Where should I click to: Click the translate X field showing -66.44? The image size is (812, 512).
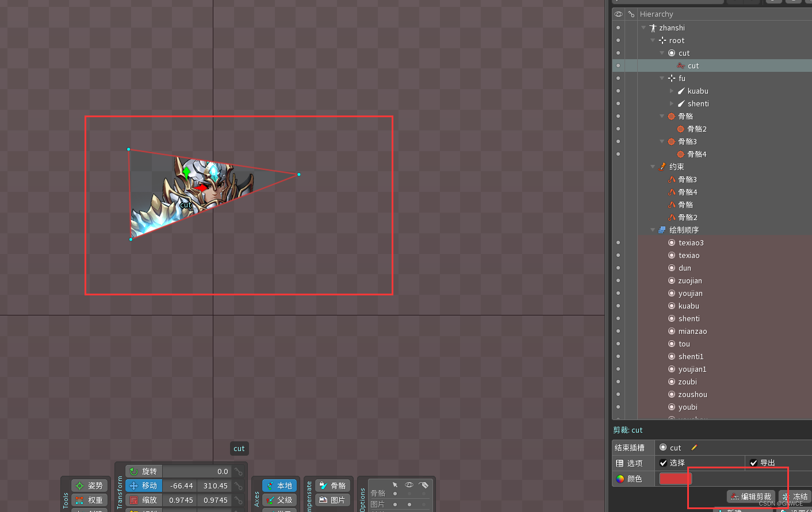coord(180,486)
